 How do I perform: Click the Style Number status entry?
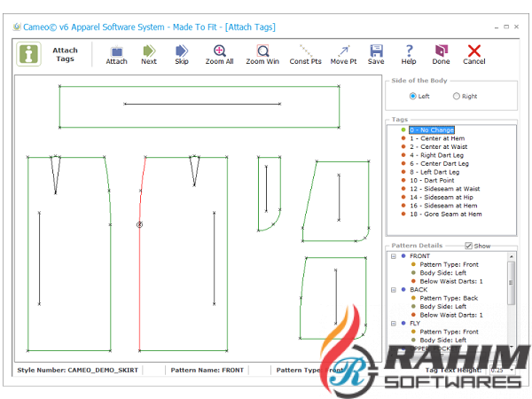78,370
